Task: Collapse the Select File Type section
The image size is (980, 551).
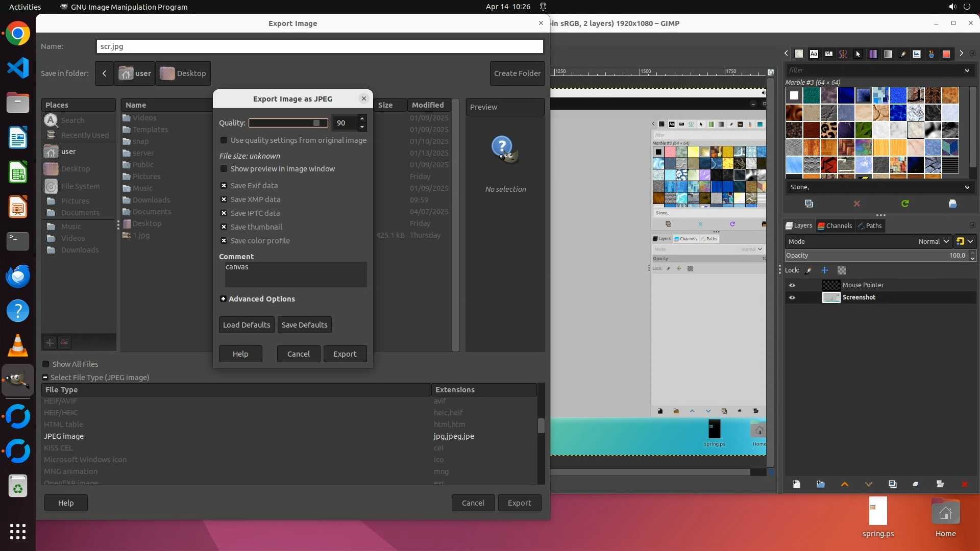Action: pyautogui.click(x=45, y=378)
